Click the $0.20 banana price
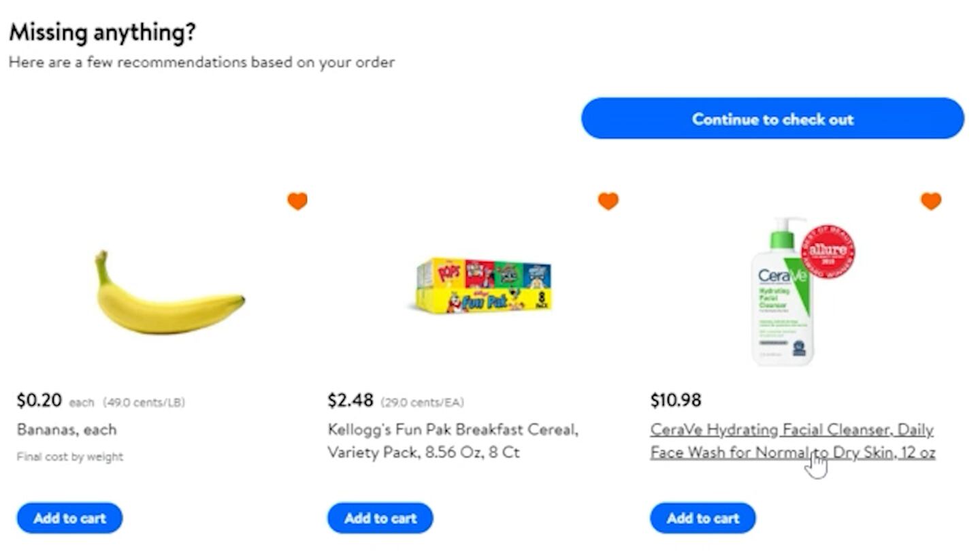 [39, 401]
